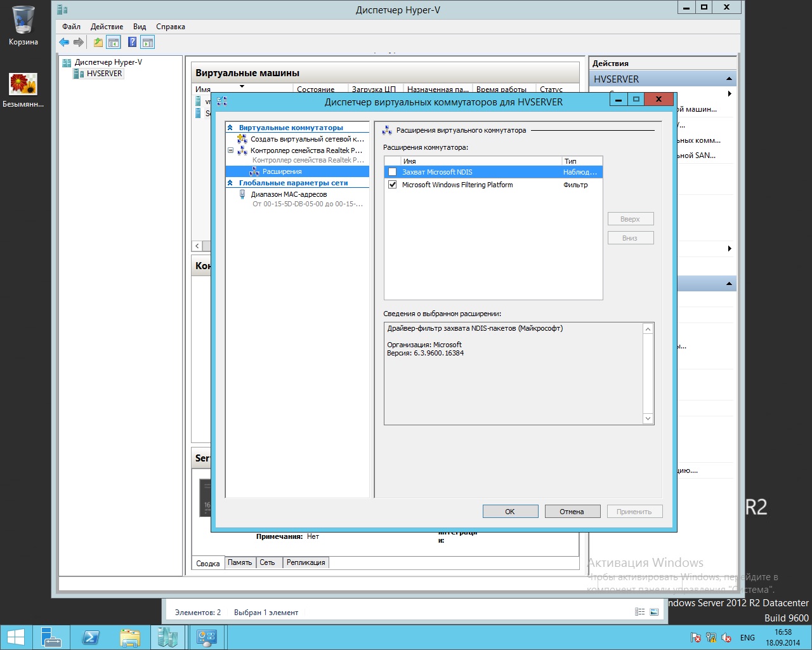Image resolution: width=812 pixels, height=650 pixels.
Task: Select the Microsoft Windows Filtering Platform row
Action: point(493,185)
